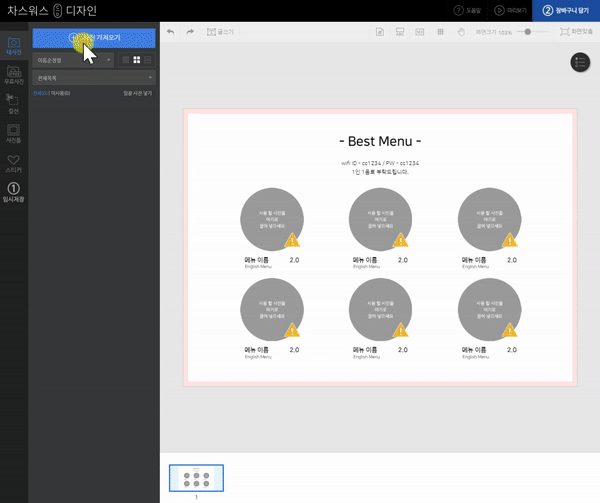Select the '- Best Menu -' title text
This screenshot has height=503, width=600.
380,141
